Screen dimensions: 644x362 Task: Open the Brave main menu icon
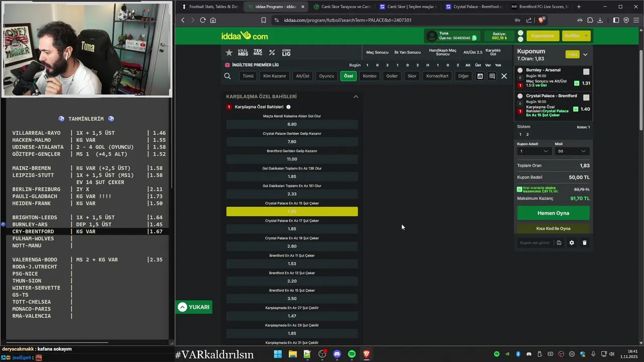tap(636, 20)
